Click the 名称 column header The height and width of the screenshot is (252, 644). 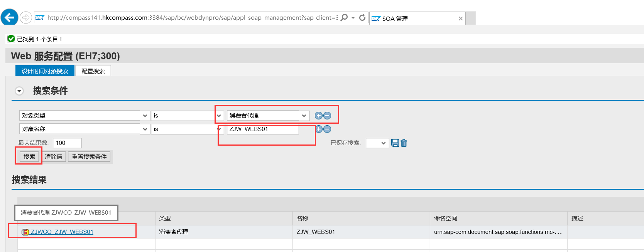(361, 218)
